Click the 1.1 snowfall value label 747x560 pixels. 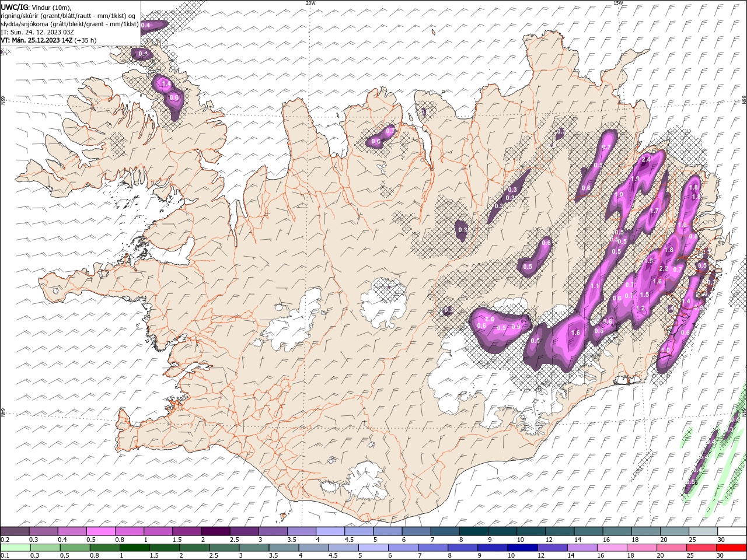point(595,286)
